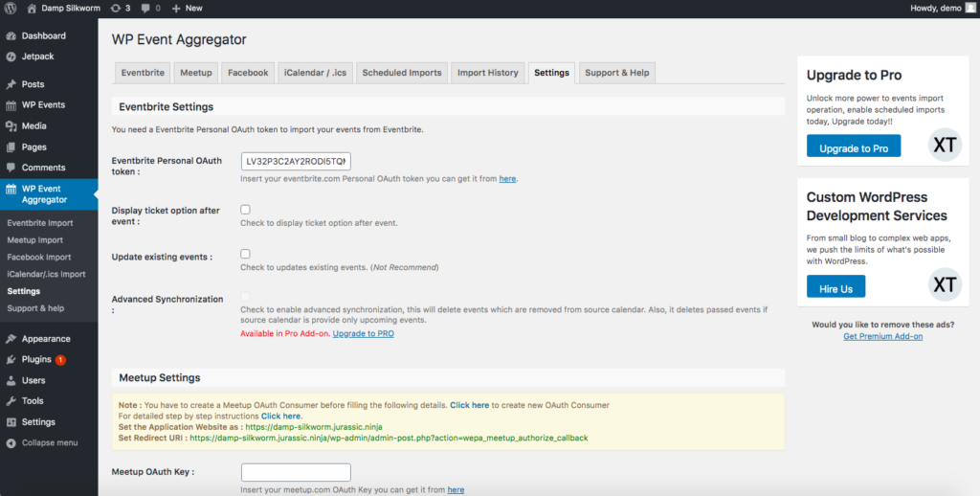The image size is (980, 496).
Task: Toggle the Advanced Synchronization checkbox
Action: click(245, 296)
